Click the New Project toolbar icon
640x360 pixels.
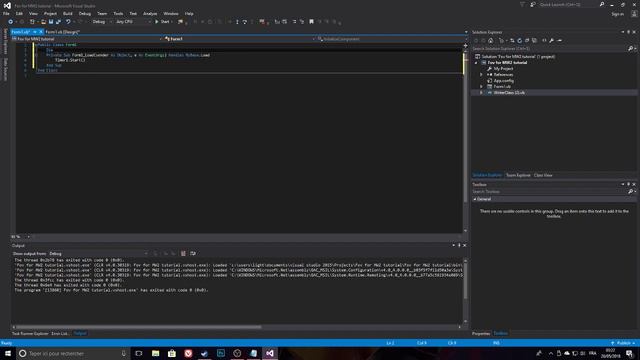pyautogui.click(x=31, y=22)
